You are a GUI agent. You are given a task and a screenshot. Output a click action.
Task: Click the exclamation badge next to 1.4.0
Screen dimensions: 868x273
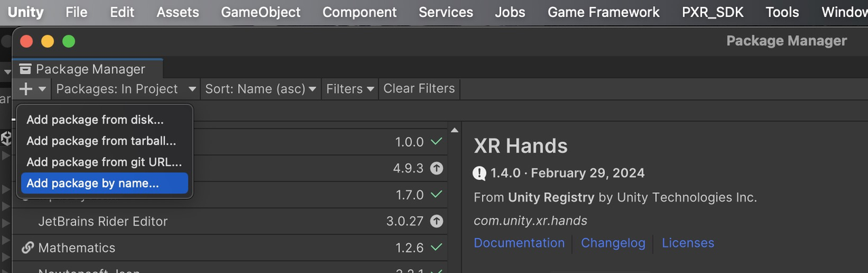(479, 173)
